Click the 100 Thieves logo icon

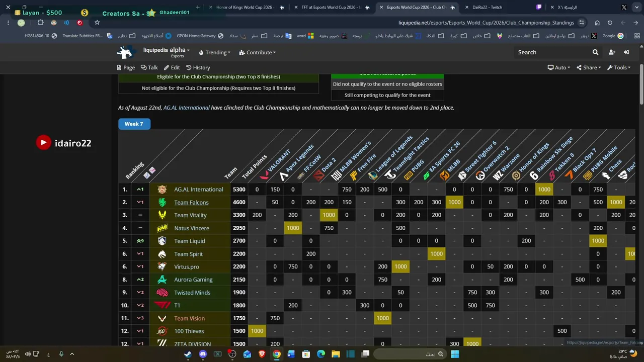162,331
